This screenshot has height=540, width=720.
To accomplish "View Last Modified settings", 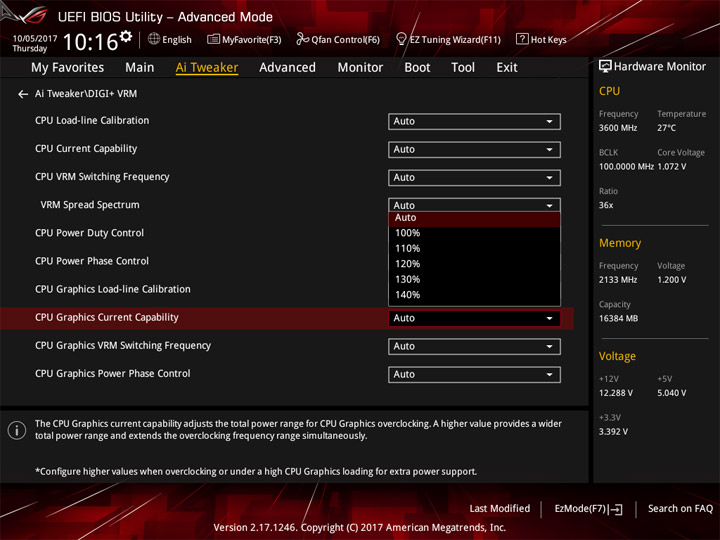I will (x=500, y=509).
